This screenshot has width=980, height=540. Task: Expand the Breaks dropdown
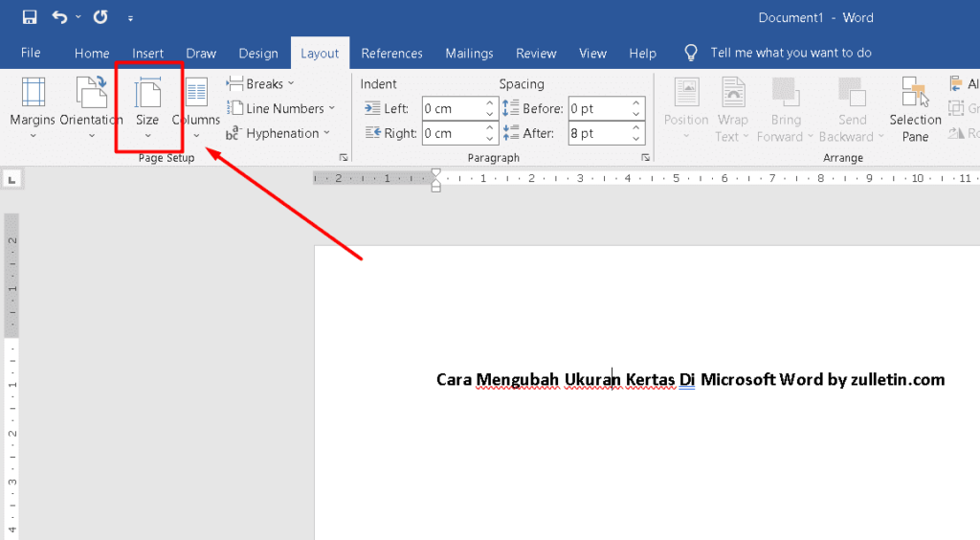[260, 84]
